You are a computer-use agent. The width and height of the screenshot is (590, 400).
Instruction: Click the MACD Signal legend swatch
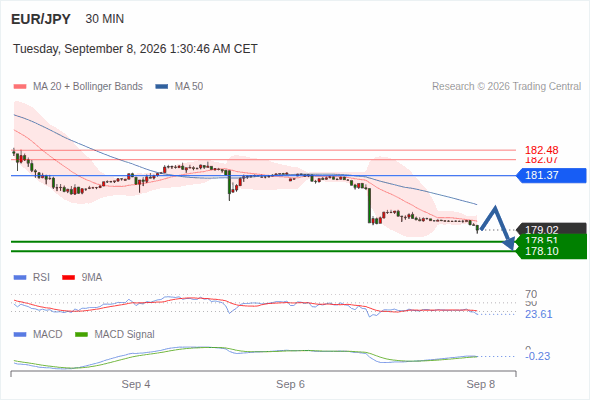[x=81, y=335]
